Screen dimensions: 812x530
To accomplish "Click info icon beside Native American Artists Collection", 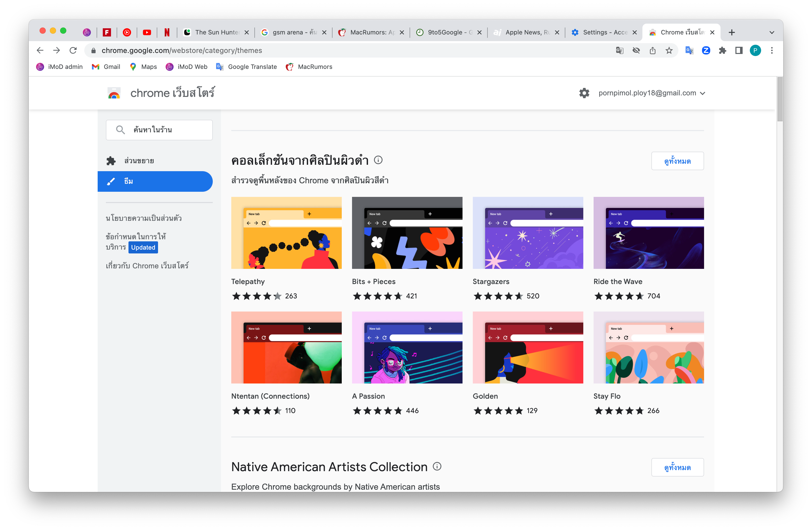I will click(x=437, y=466).
